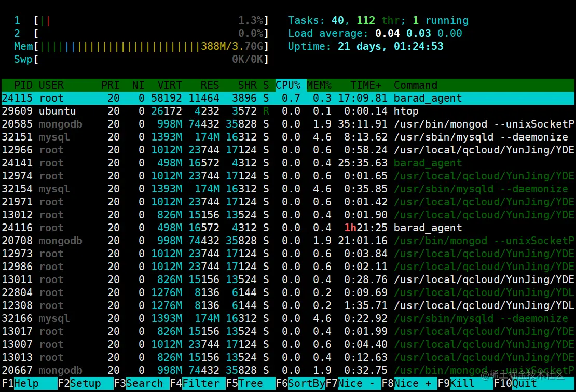Click F9 Kill in the footer
The height and width of the screenshot is (392, 576).
[x=465, y=383]
